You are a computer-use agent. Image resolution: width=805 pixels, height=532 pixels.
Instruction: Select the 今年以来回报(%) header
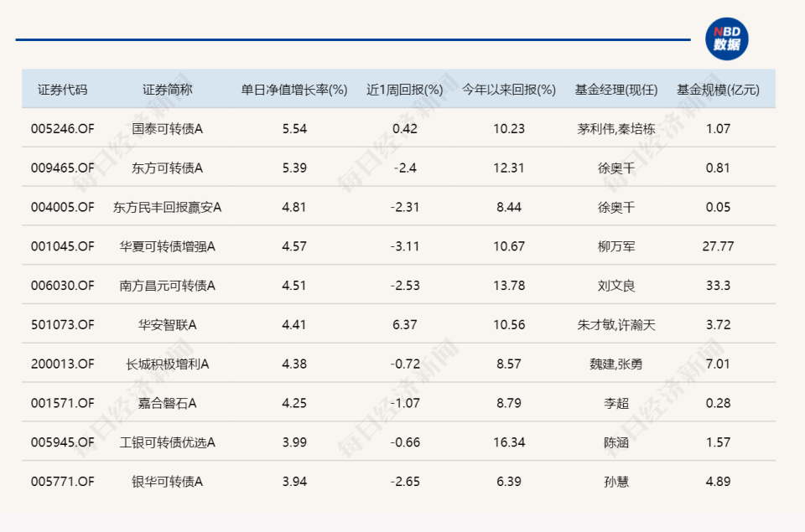pyautogui.click(x=507, y=87)
